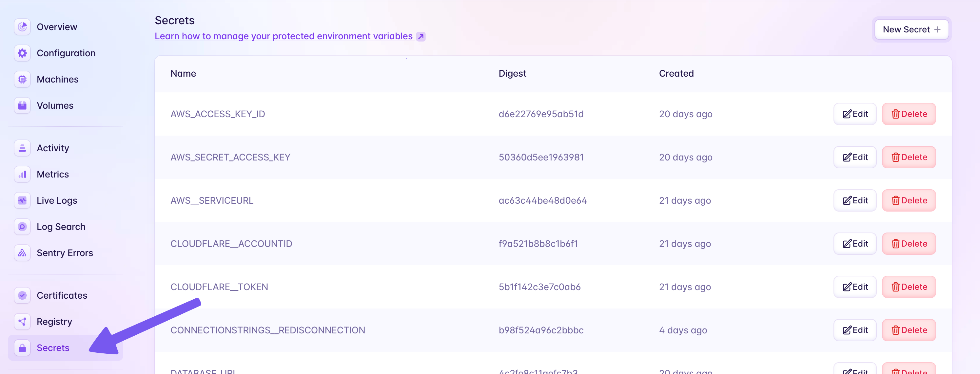Screen dimensions: 980x374
Task: Click the Secrets lock icon
Action: (22, 348)
